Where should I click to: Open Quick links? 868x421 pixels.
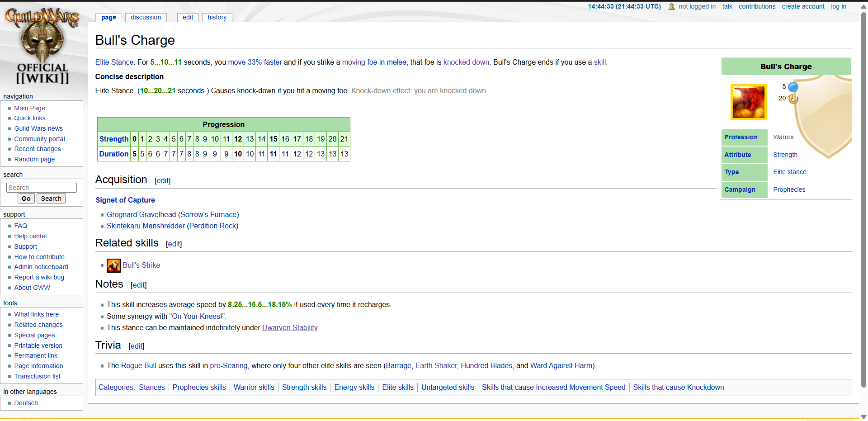pos(30,118)
